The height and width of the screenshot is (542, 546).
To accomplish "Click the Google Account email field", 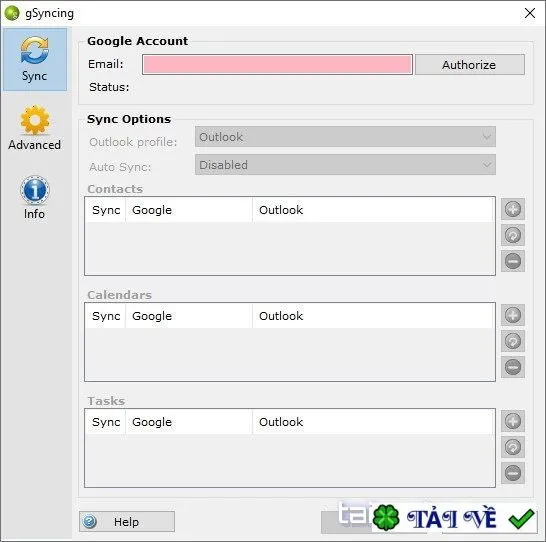I will 277,64.
